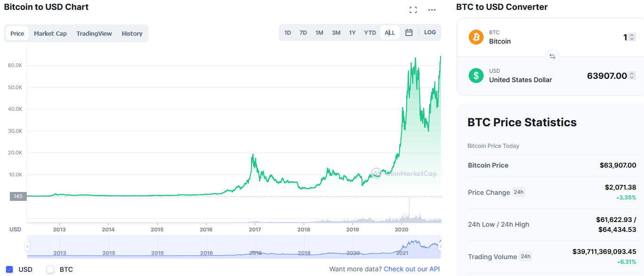Screen dimensions: 644x276
Task: Select the 1Y time range button
Action: pyautogui.click(x=352, y=32)
